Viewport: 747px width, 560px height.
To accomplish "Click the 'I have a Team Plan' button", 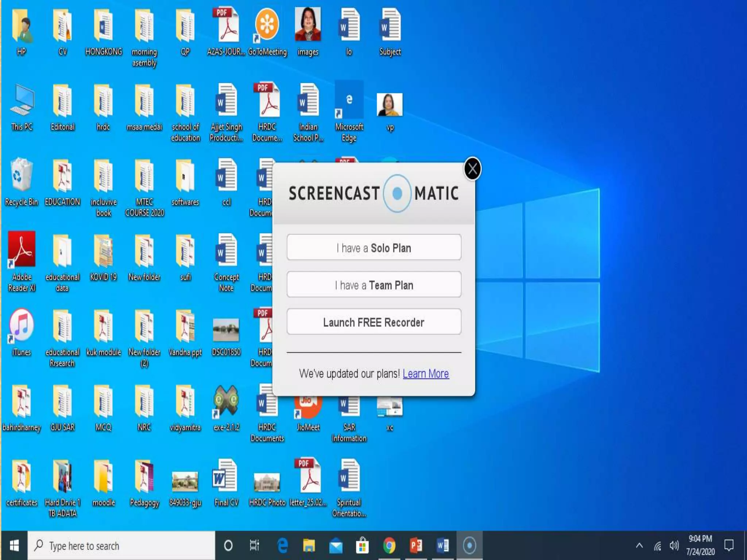I will click(x=374, y=285).
